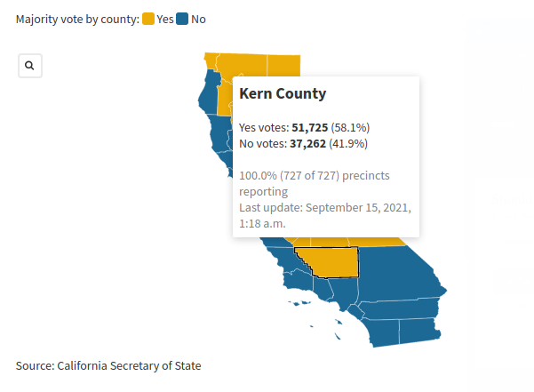
Task: Click Source: California Secretary of State text
Action: point(108,365)
